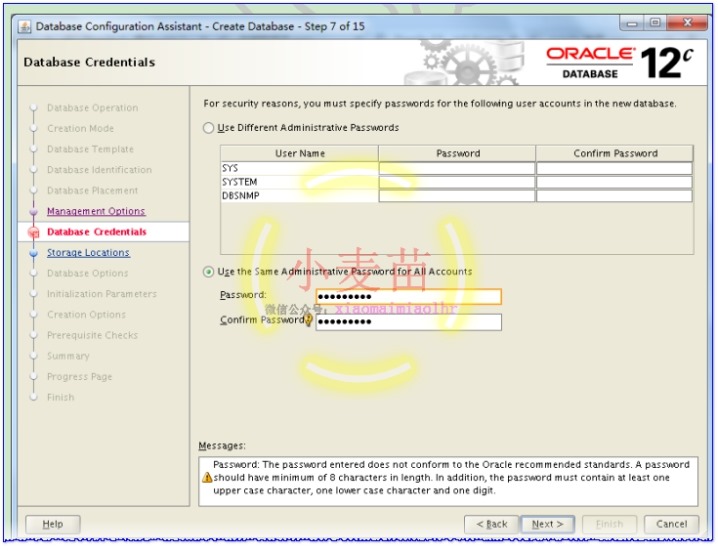718x551 pixels.
Task: Go to previous step with Back
Action: pos(491,524)
